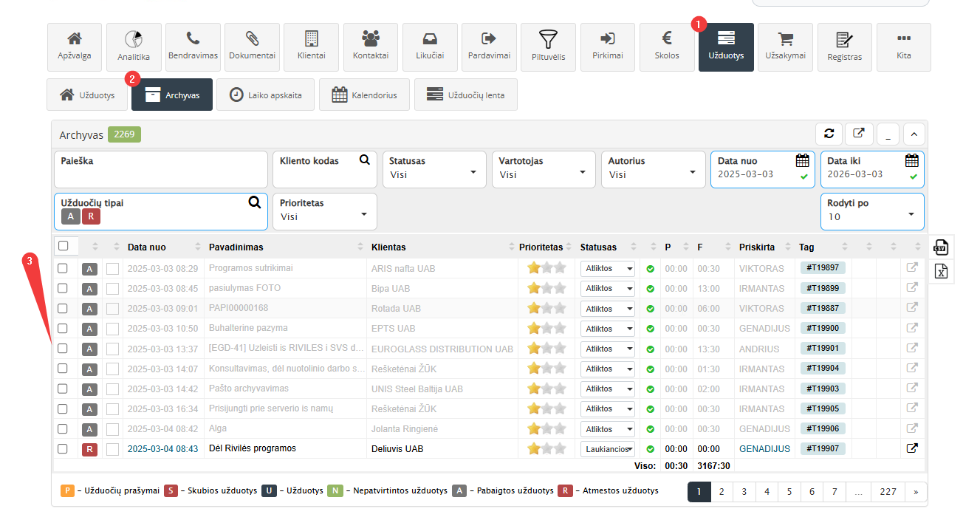Switch to the Laiko apskaita tab

point(265,95)
